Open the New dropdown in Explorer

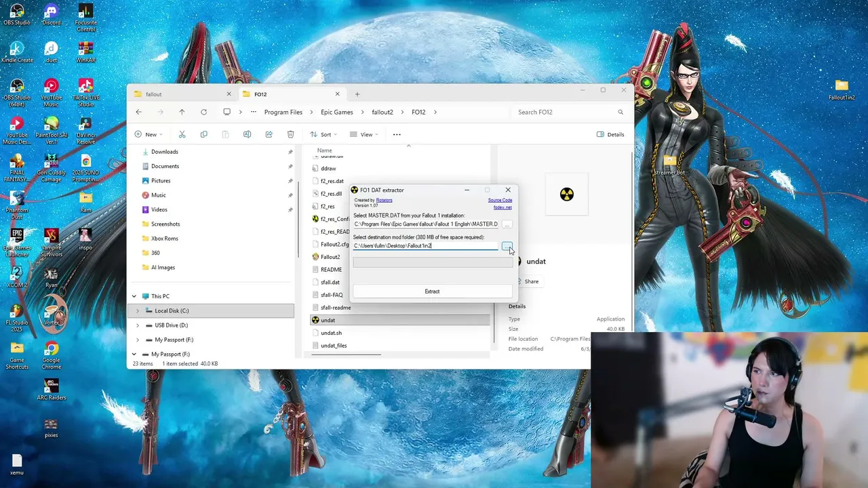pyautogui.click(x=149, y=134)
